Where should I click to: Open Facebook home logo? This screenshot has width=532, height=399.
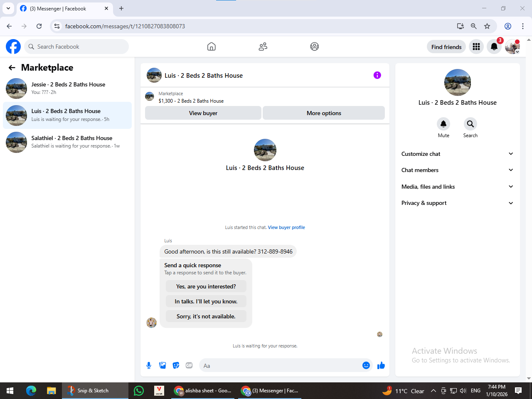pyautogui.click(x=13, y=47)
